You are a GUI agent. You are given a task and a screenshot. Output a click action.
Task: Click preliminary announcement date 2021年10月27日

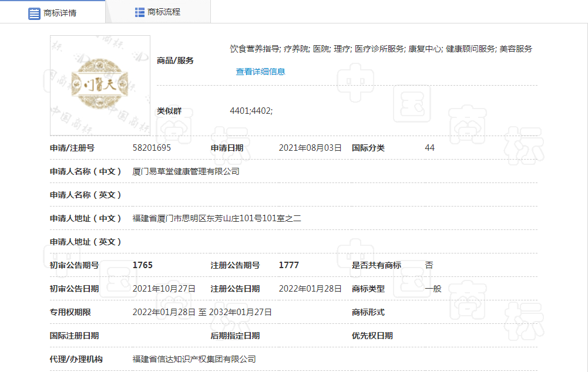point(164,289)
